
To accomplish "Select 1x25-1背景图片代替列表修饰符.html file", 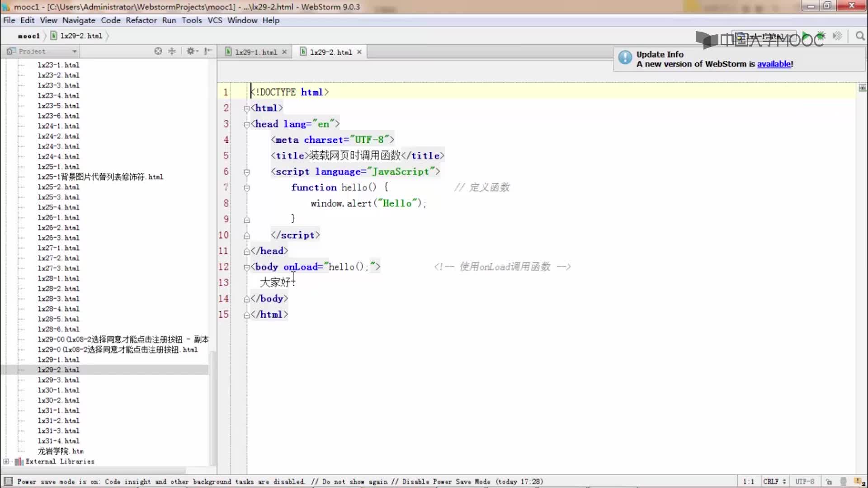I will click(100, 177).
